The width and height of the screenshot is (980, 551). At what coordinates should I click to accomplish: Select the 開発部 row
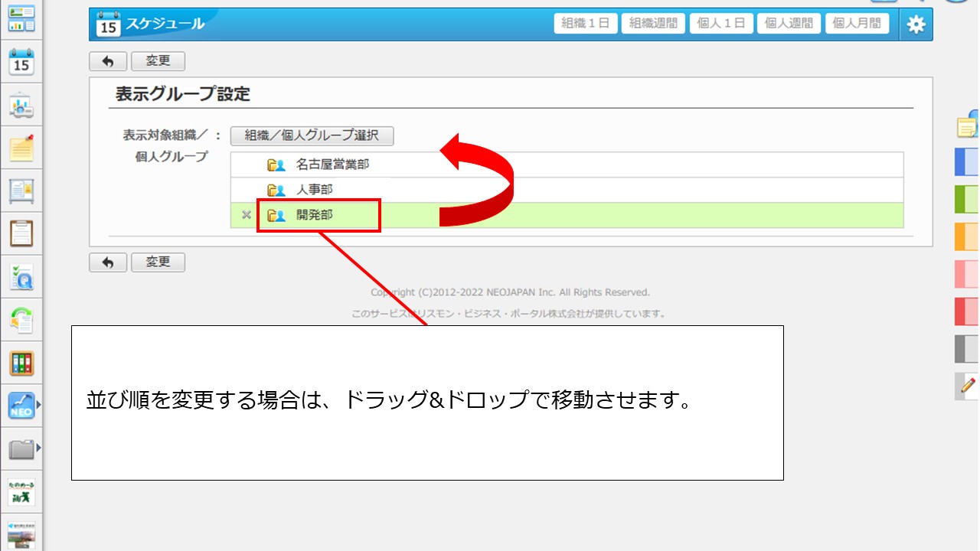pos(567,216)
